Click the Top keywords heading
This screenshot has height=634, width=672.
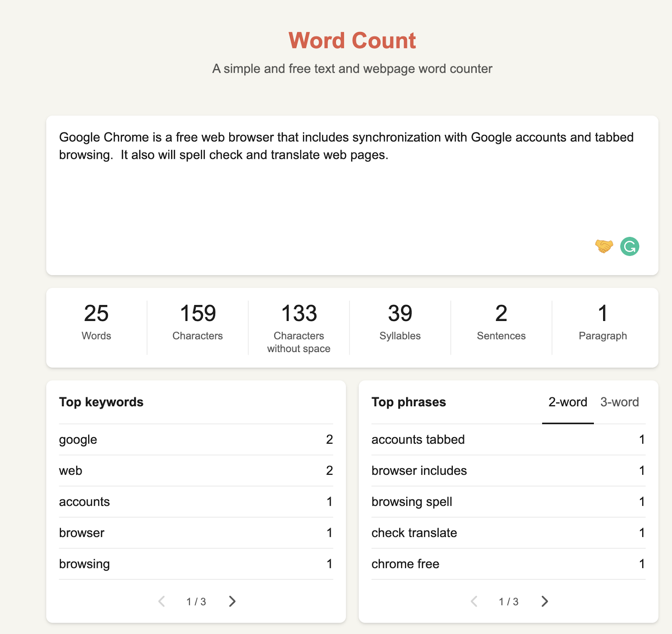pos(101,402)
